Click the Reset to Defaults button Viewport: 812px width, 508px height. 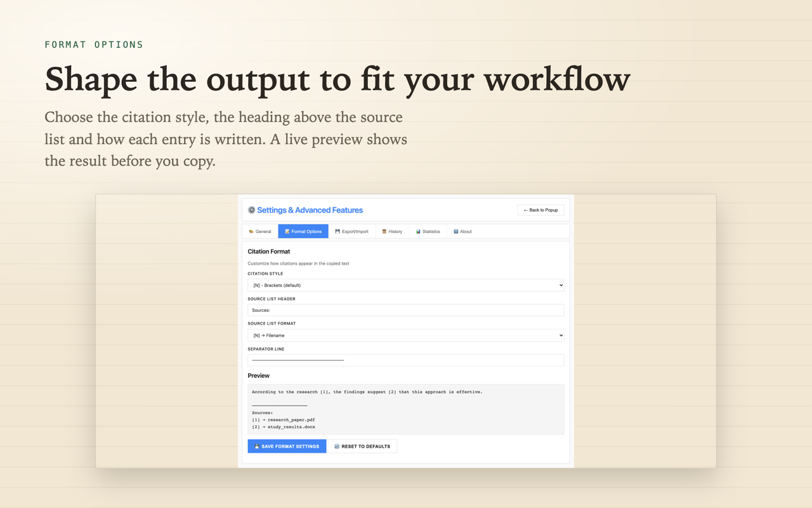coord(362,446)
